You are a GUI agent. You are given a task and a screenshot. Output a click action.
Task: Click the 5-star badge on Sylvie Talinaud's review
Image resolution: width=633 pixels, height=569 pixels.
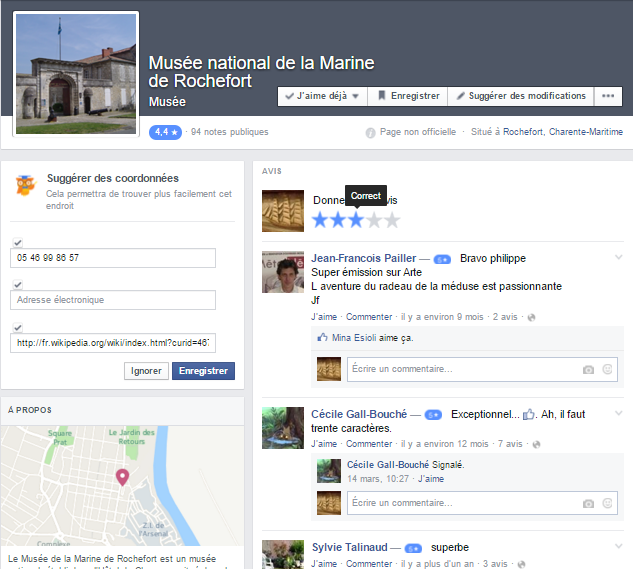[x=413, y=548]
